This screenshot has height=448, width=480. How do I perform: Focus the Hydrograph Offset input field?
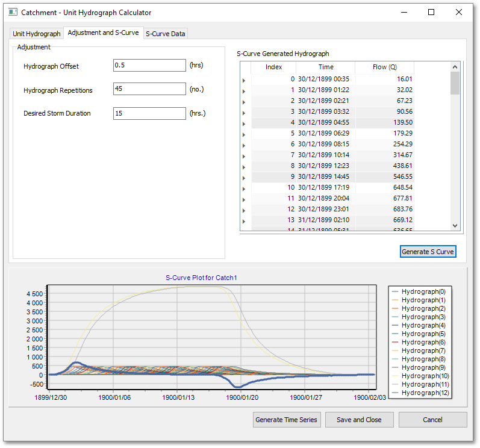[149, 65]
